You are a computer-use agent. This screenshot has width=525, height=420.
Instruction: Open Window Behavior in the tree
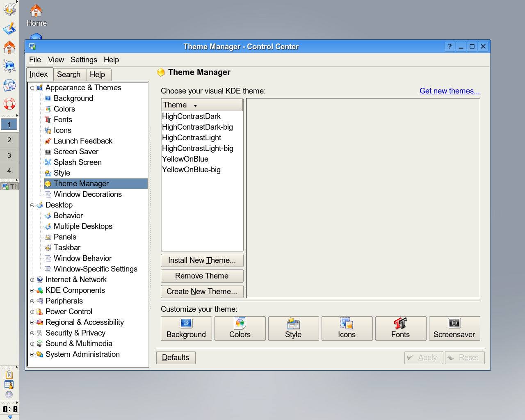tap(82, 258)
